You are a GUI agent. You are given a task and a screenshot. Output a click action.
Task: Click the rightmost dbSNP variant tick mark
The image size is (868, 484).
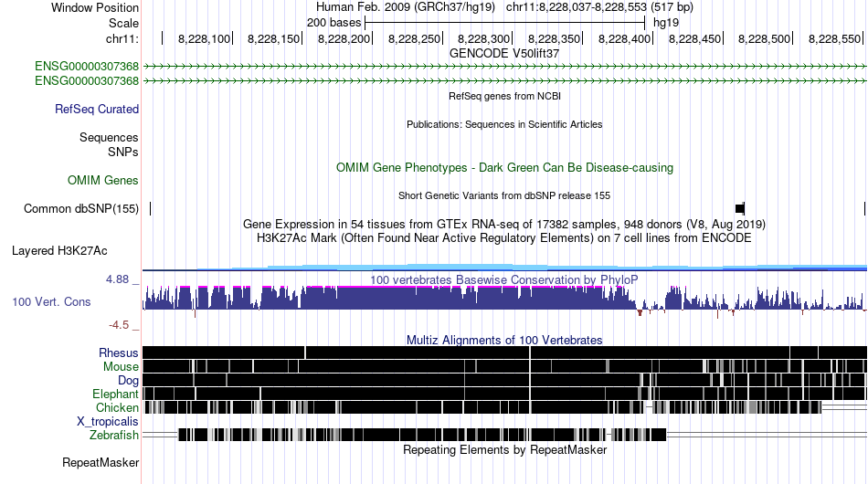pos(864,208)
